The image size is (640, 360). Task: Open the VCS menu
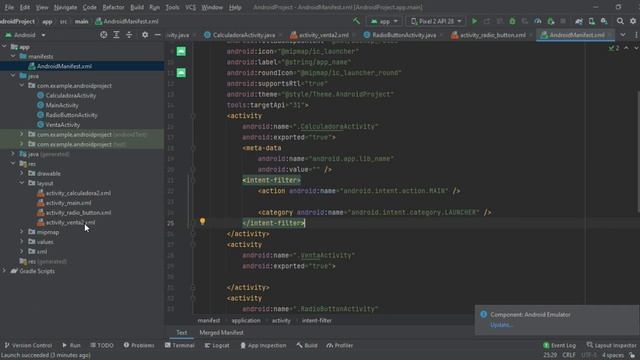[190, 7]
